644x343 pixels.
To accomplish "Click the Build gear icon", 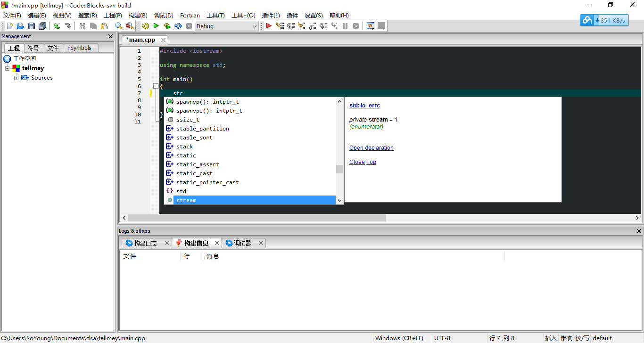I will [146, 26].
